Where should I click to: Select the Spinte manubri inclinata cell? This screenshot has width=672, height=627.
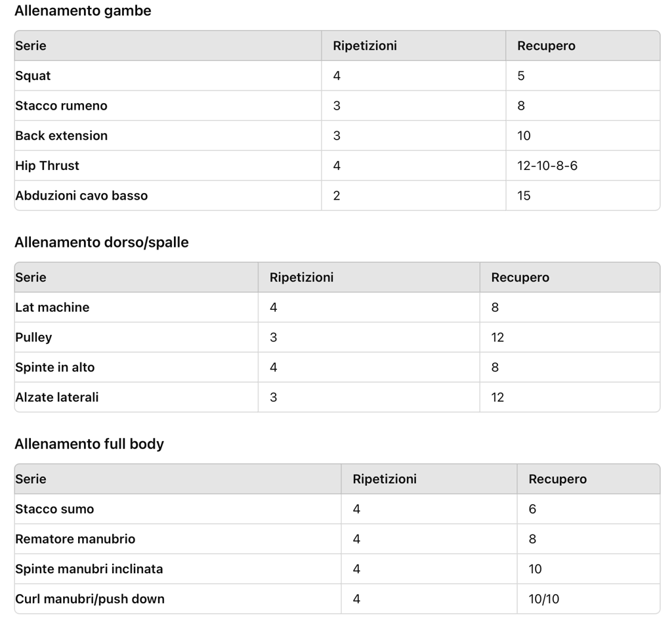(x=178, y=569)
